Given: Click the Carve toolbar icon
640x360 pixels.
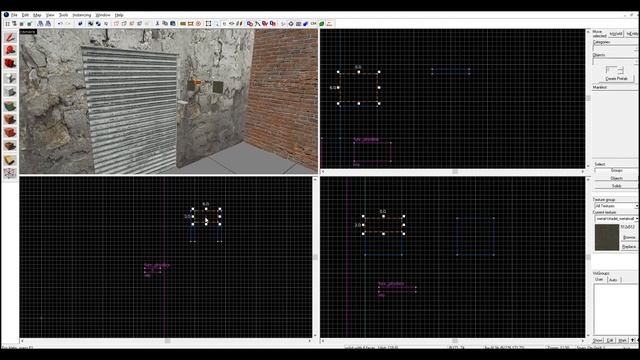Looking at the screenshot, I should click(80, 24).
